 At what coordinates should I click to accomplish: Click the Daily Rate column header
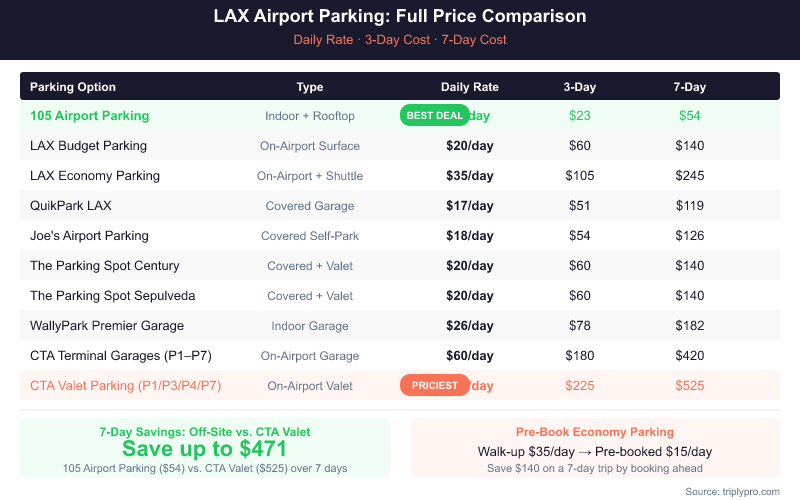tap(469, 87)
